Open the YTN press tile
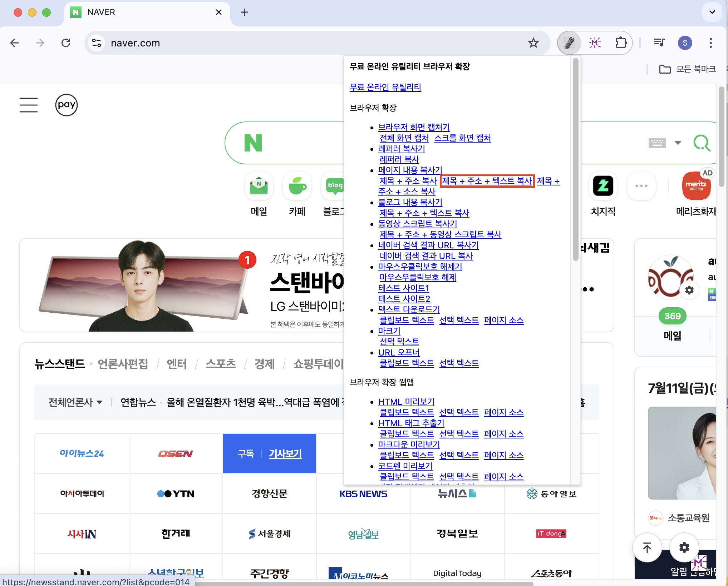 (176, 493)
